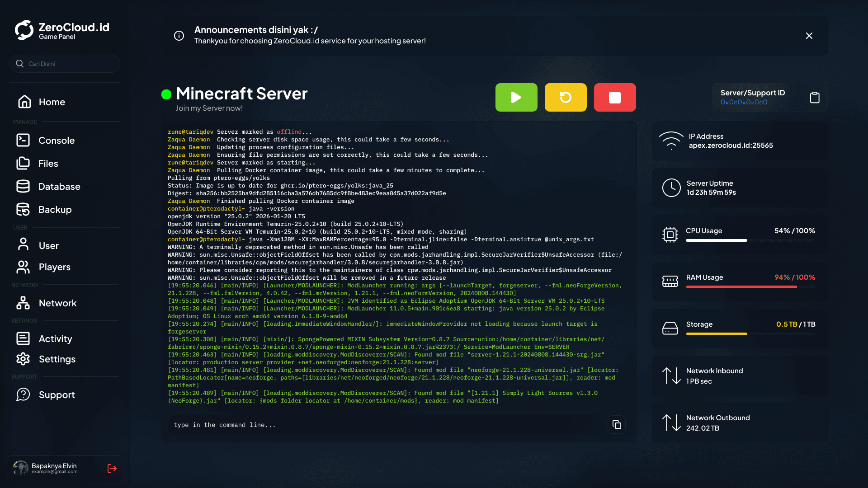This screenshot has height=488, width=868.
Task: Click the red offline word in console
Action: pyautogui.click(x=289, y=132)
